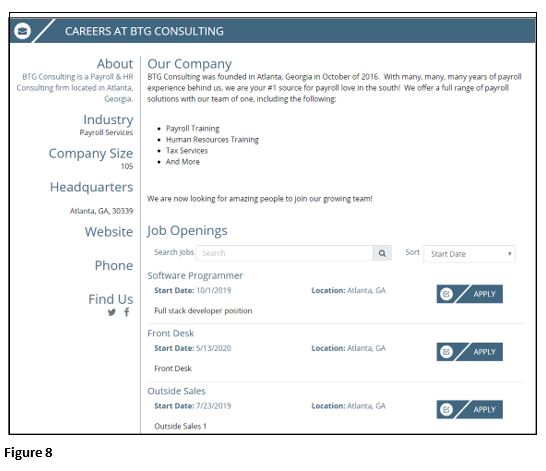Click inside the Search Jobs input field

coord(284,253)
